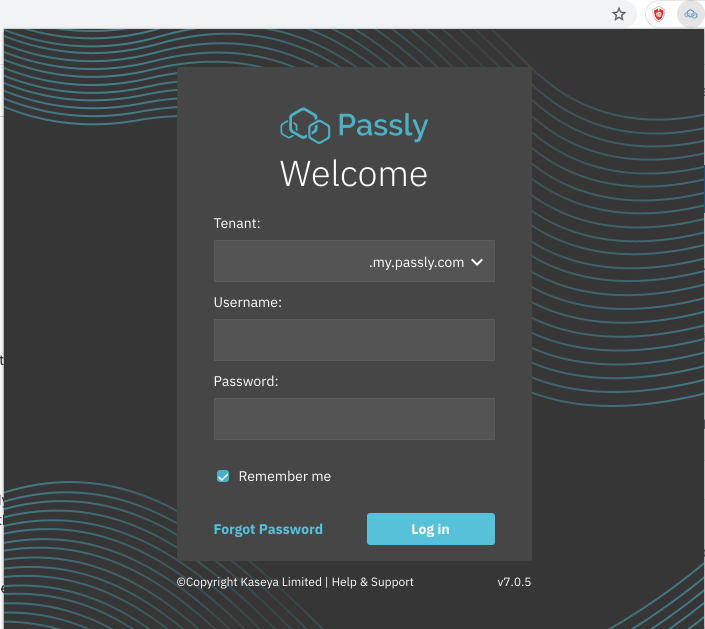Viewport: 705px width, 629px height.
Task: Open the red shield extension icon
Action: pyautogui.click(x=659, y=14)
